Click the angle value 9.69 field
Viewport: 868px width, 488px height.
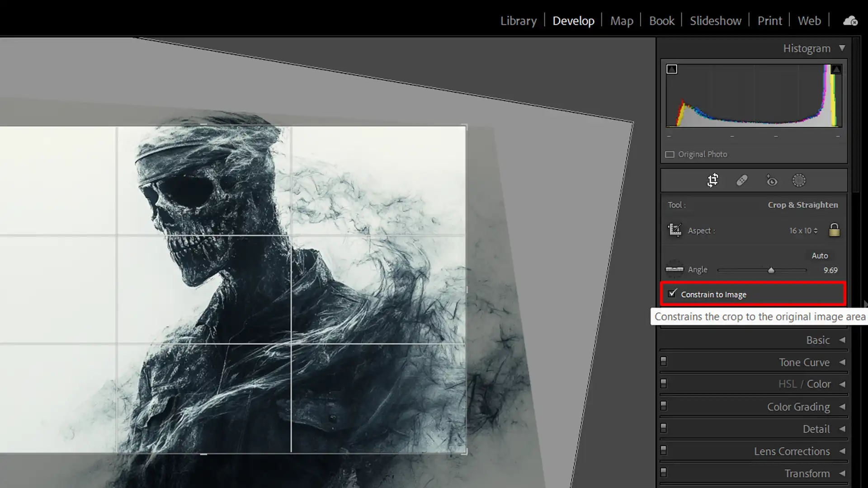pos(830,270)
